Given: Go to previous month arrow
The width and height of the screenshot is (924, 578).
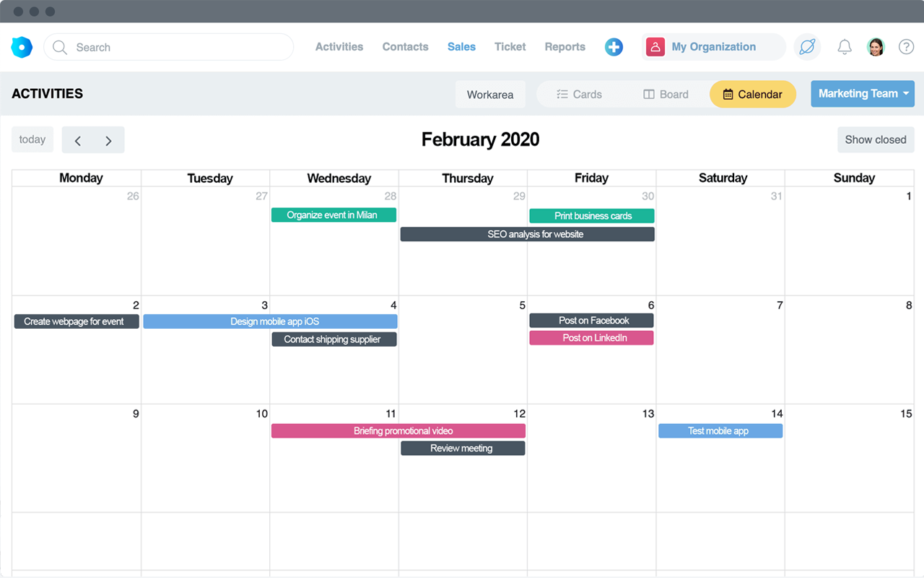Looking at the screenshot, I should point(78,140).
